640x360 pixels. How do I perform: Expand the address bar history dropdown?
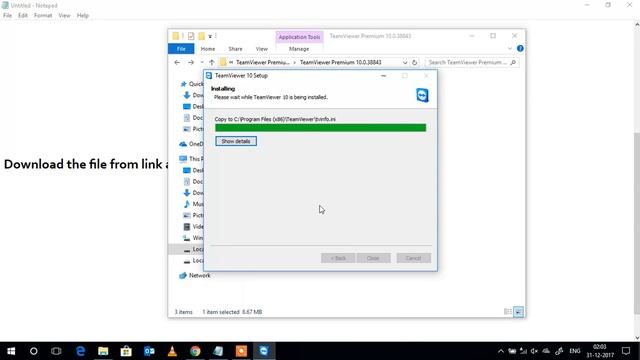tap(405, 62)
